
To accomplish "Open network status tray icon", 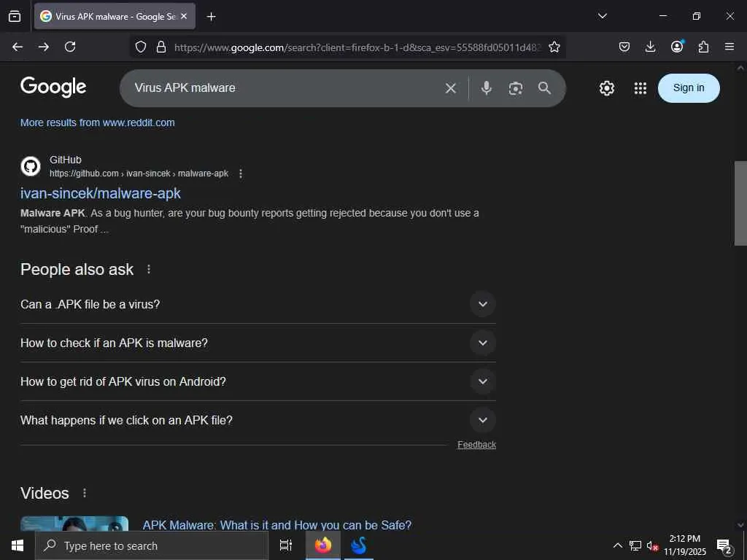I will tap(635, 545).
